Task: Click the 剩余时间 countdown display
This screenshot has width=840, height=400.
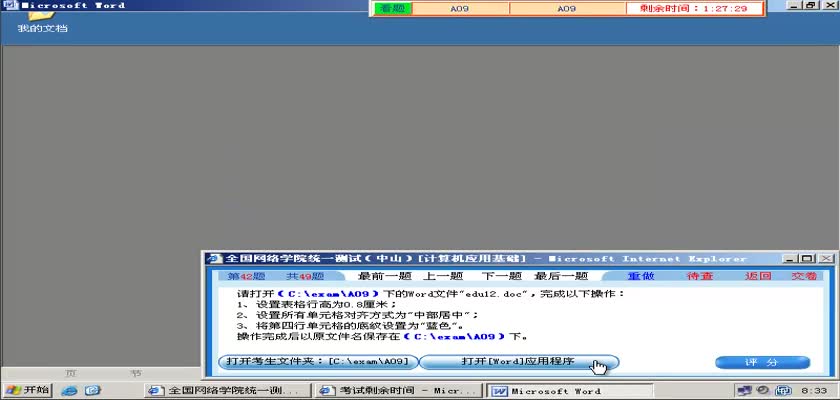Action: [x=694, y=9]
